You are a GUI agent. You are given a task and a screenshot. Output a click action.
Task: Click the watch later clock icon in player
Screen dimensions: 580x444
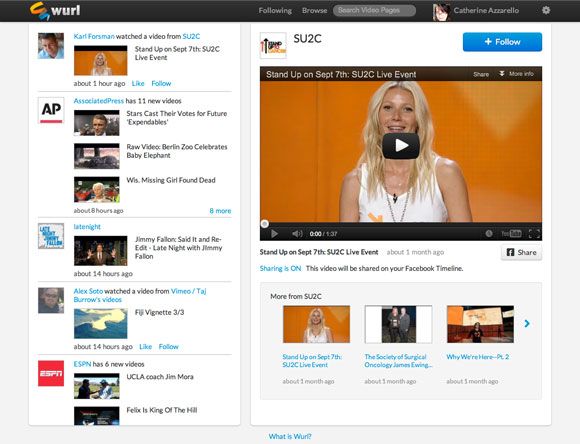click(489, 233)
